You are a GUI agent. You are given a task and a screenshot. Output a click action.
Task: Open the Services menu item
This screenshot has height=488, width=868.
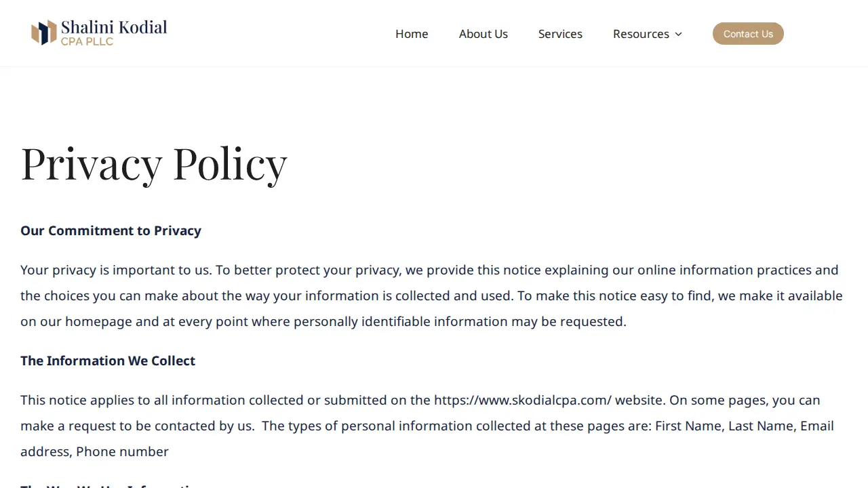560,34
